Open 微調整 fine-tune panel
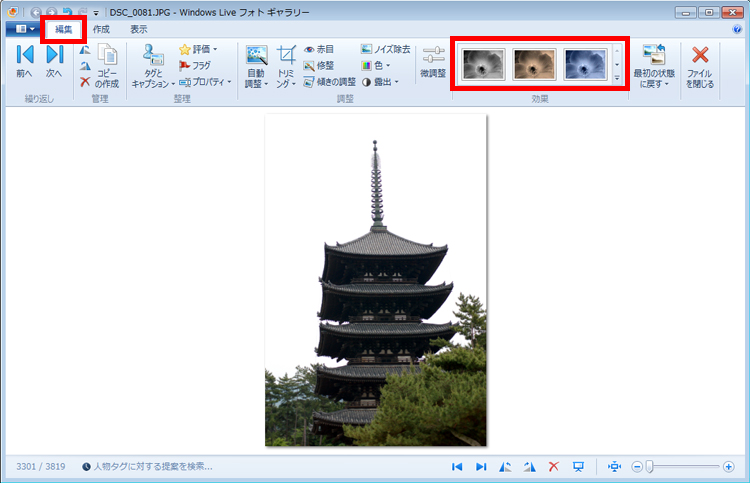 click(433, 62)
